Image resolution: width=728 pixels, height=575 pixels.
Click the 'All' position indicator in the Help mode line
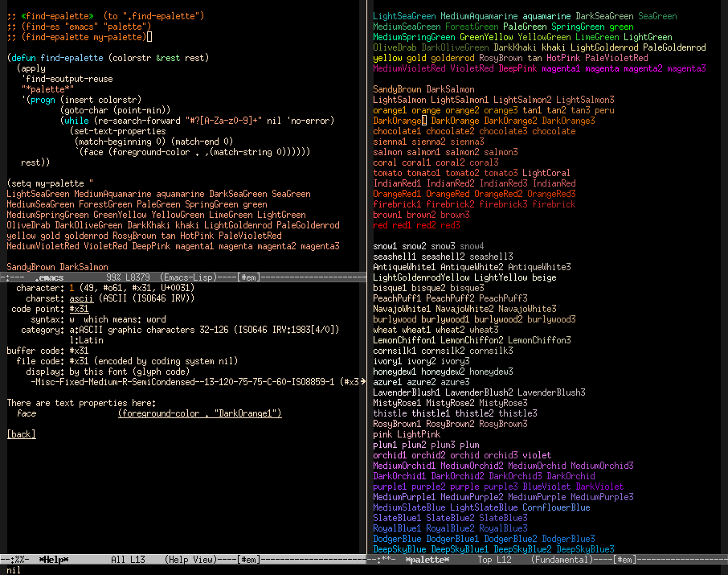pyautogui.click(x=118, y=560)
